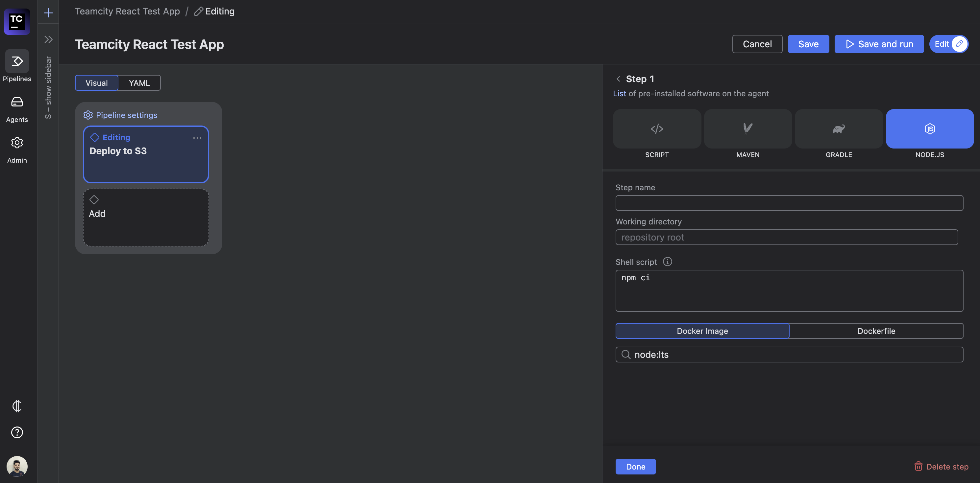Click Teamcity React Test App breadcrumb
980x483 pixels.
127,11
